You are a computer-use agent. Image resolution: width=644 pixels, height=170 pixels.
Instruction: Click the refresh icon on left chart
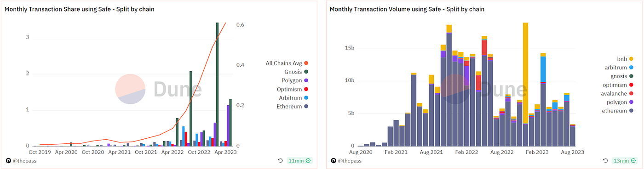tap(280, 161)
